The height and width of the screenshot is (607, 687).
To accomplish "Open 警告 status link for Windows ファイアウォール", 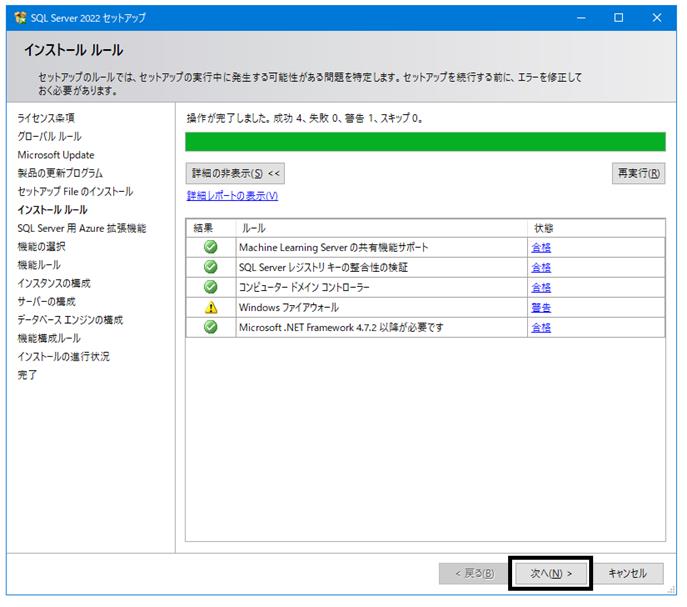I will coord(541,308).
